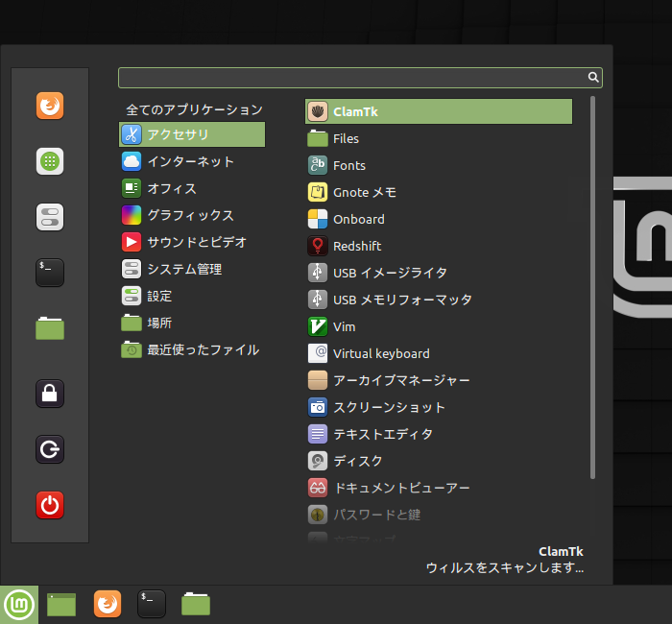Select the システム管理 category
Image resolution: width=672 pixels, height=624 pixels.
(x=192, y=269)
